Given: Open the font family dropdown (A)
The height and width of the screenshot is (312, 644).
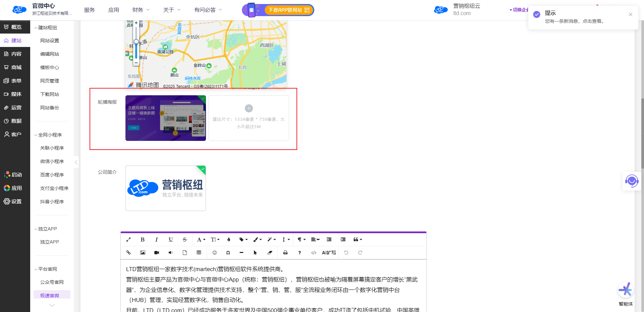Looking at the screenshot, I should (201, 240).
